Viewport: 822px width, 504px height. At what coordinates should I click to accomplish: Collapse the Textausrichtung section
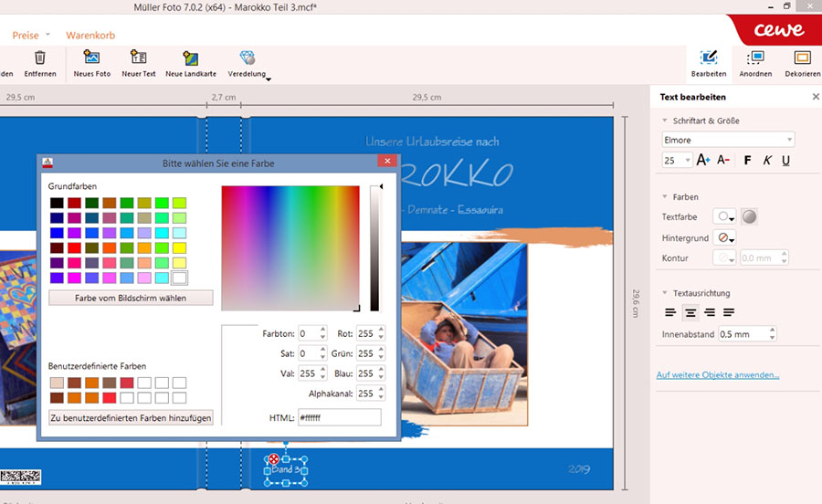(665, 293)
